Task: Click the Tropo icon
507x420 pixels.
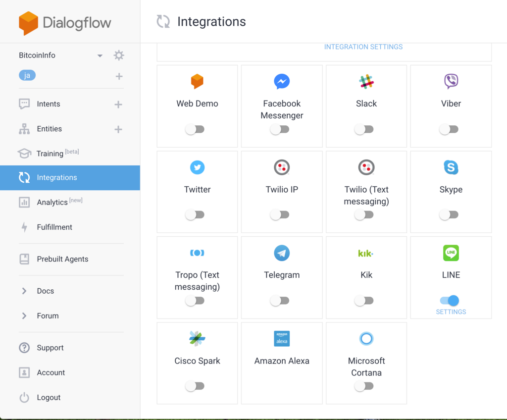Action: click(197, 253)
